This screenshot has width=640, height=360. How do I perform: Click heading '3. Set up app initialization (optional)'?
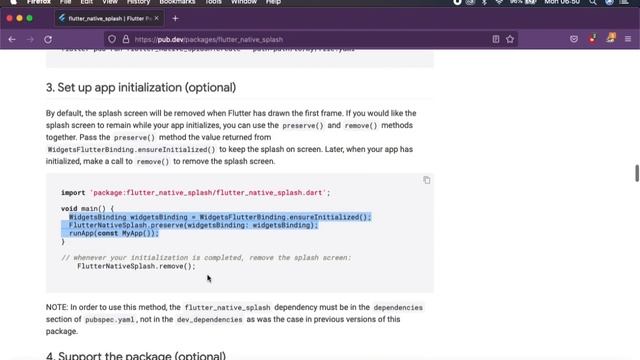(x=141, y=87)
